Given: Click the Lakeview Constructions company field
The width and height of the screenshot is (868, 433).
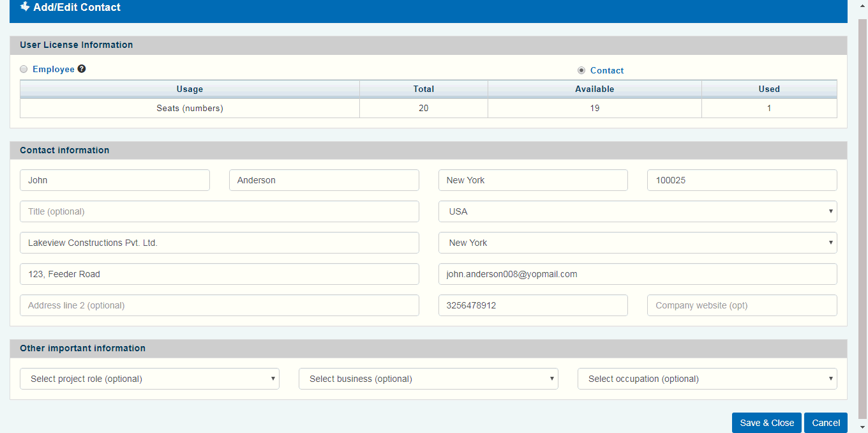Looking at the screenshot, I should tap(219, 243).
